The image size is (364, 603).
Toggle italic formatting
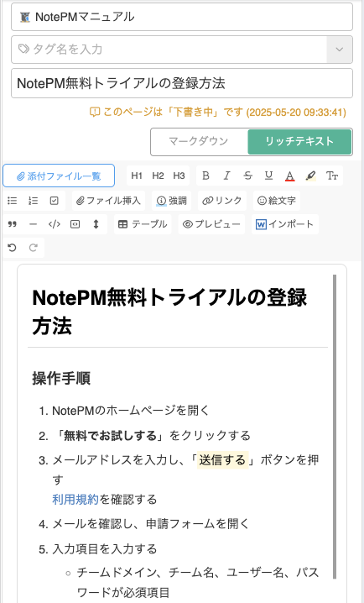(227, 176)
